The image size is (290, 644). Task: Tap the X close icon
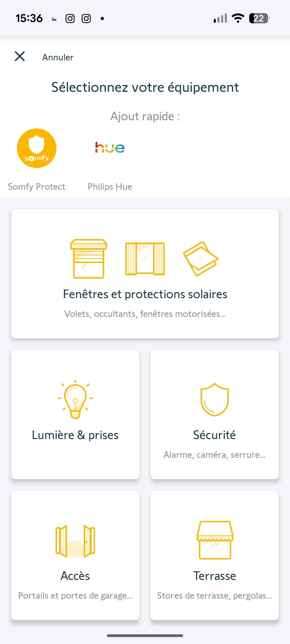pyautogui.click(x=20, y=56)
